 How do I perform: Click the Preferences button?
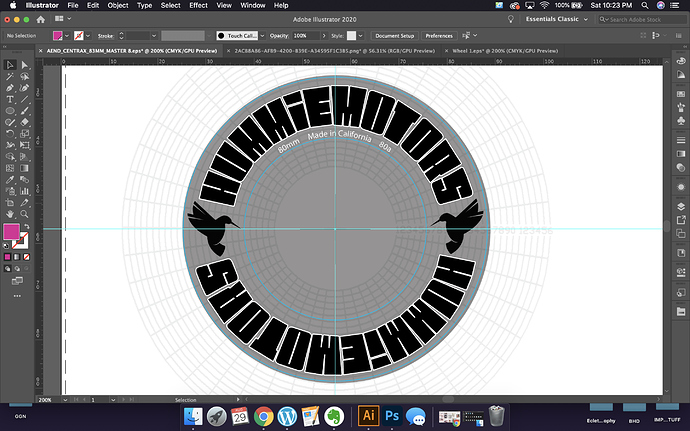coord(439,36)
